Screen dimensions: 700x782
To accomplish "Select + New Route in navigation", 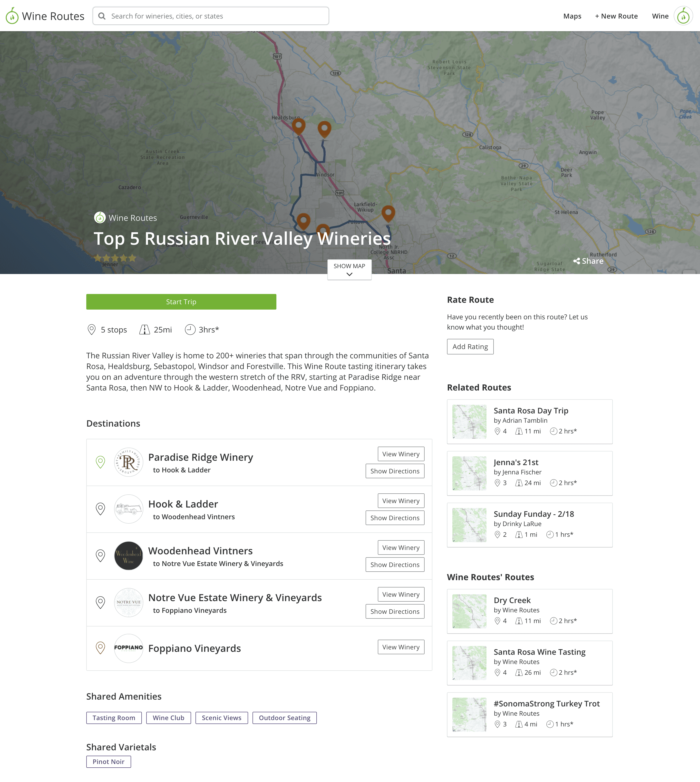I will click(x=616, y=16).
